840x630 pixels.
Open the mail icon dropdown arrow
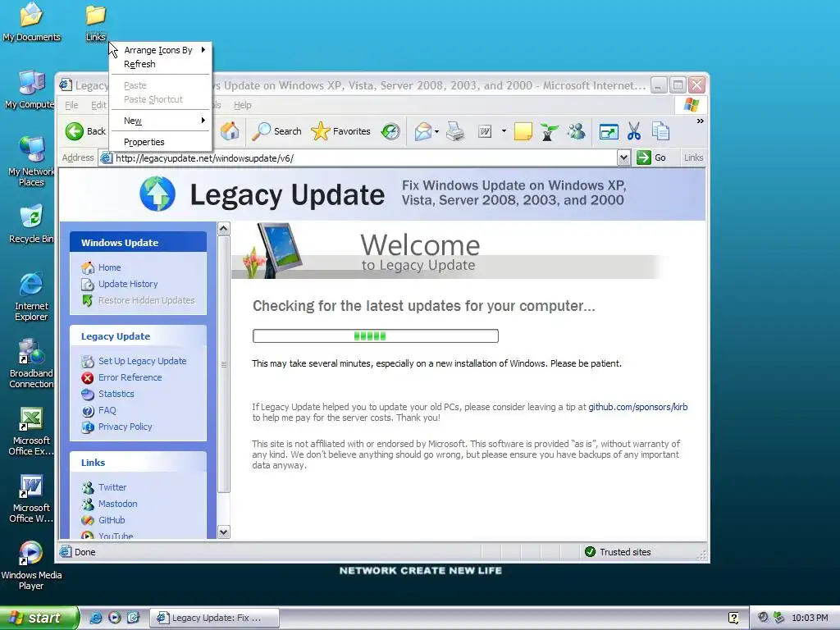tap(437, 131)
